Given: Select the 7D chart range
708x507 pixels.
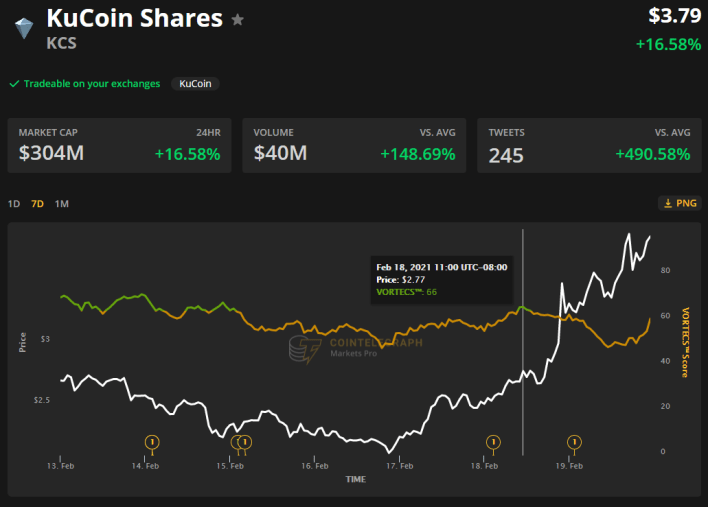Looking at the screenshot, I should pyautogui.click(x=37, y=204).
